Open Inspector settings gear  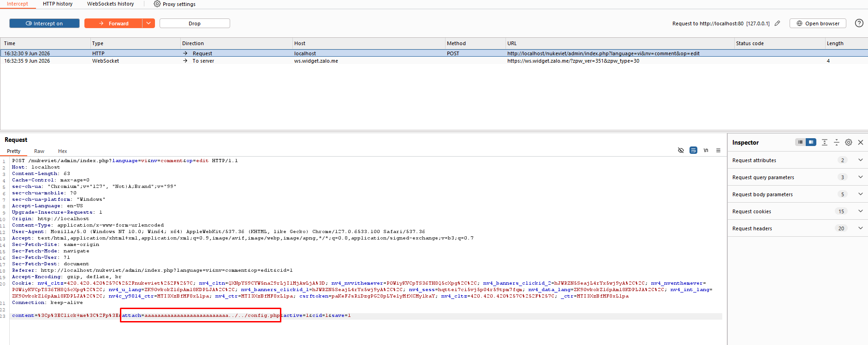848,142
